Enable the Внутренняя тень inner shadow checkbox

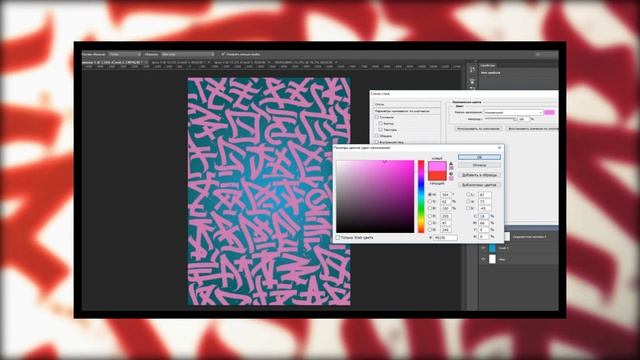pos(376,142)
